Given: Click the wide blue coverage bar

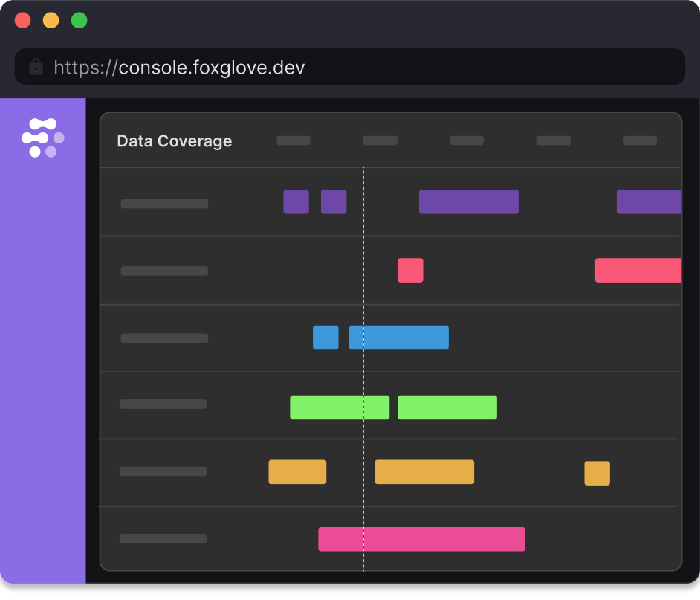Looking at the screenshot, I should click(399, 338).
